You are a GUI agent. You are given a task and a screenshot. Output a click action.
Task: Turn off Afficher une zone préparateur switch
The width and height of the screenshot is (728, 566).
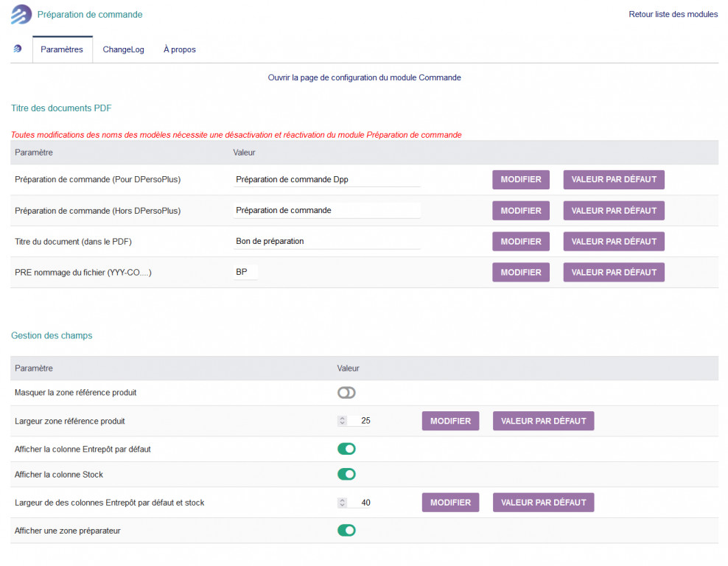(x=346, y=530)
